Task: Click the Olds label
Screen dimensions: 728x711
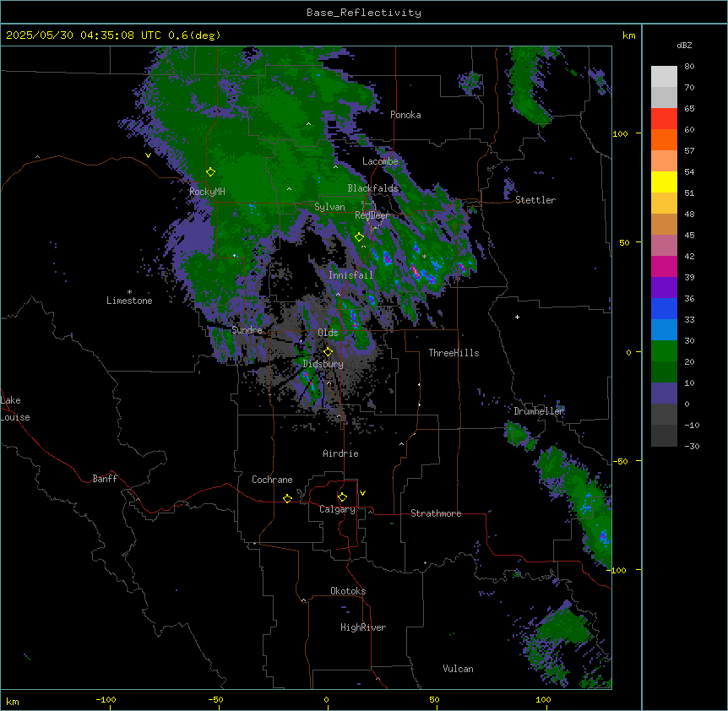Action: point(328,333)
